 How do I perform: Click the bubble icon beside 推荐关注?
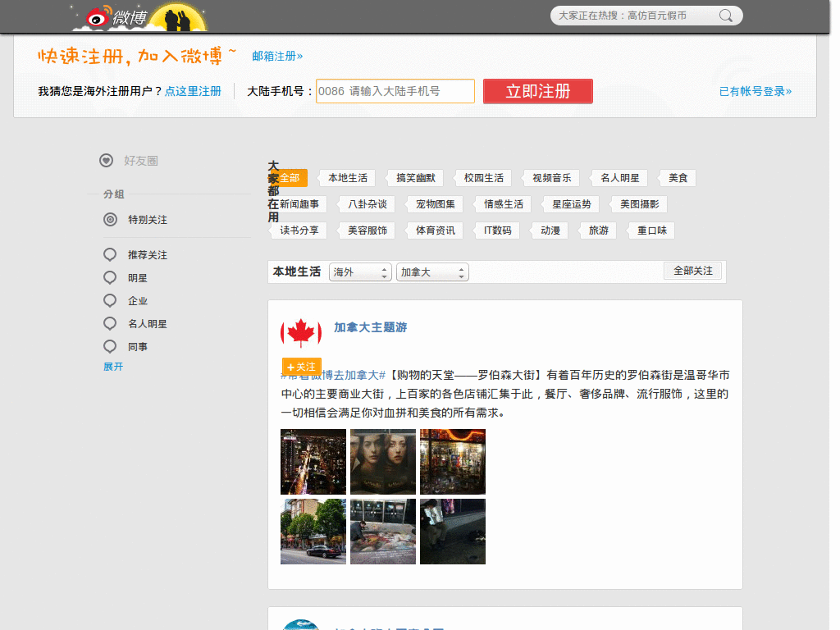(110, 254)
